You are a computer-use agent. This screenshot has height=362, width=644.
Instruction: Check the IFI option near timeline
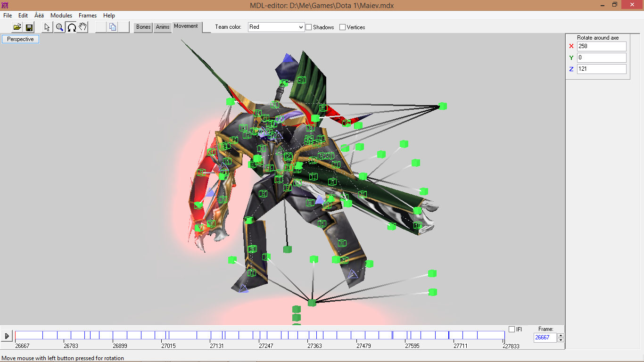point(512,329)
